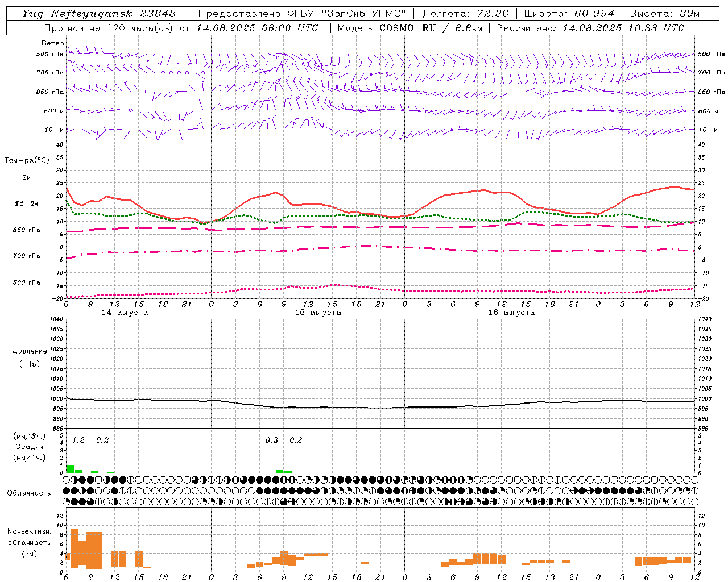Viewport: 728px width, 582px height.
Task: Click the '(км)' unit label
Action: click(30, 554)
